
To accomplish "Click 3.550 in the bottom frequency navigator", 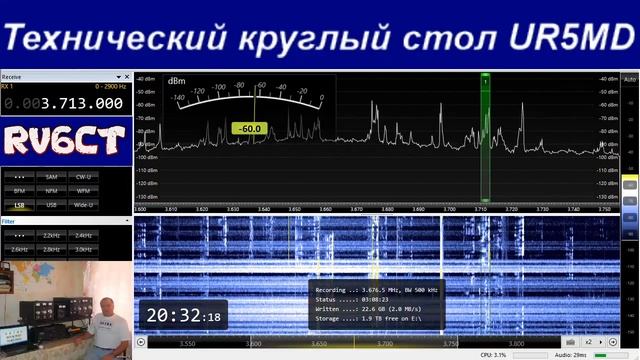I will coord(187,344).
